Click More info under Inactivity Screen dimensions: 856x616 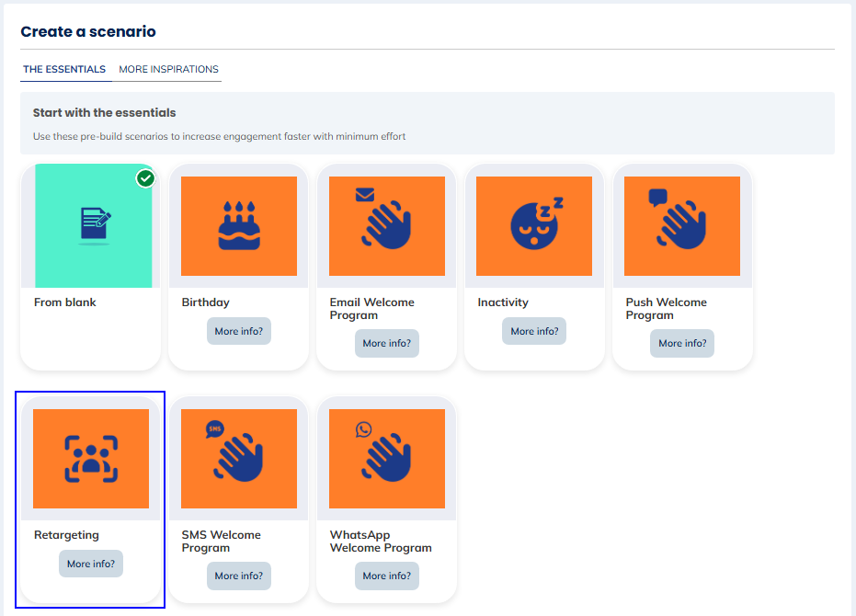tap(533, 331)
